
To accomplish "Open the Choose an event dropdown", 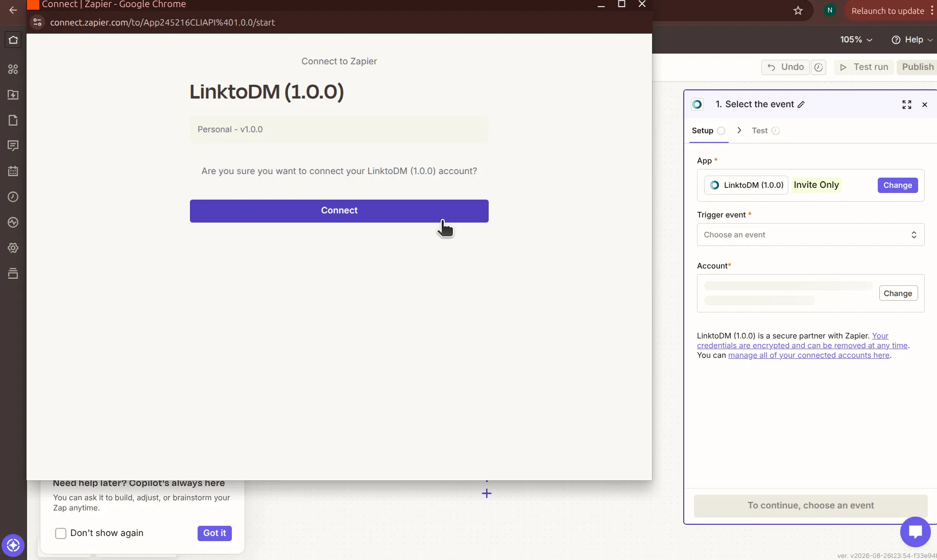I will (810, 235).
